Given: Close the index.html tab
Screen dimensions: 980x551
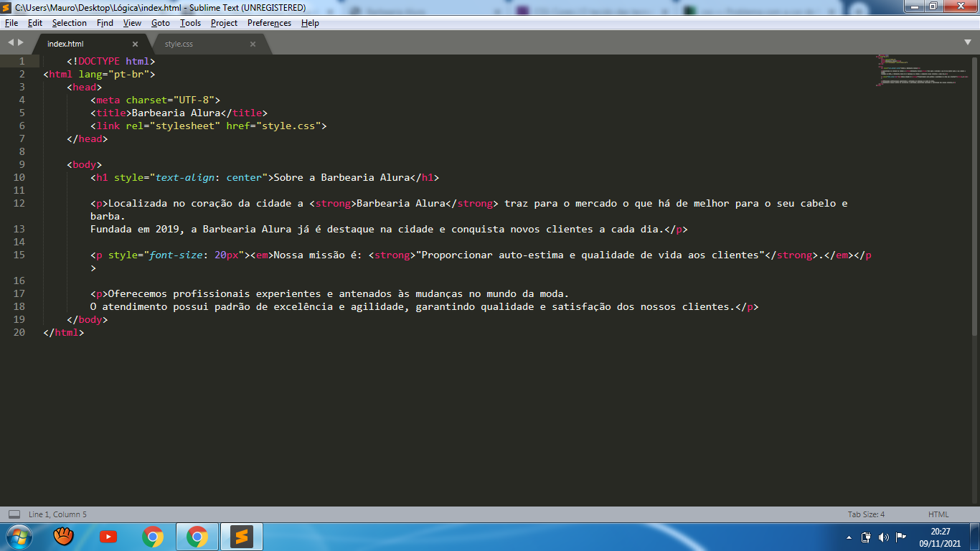Looking at the screenshot, I should tap(135, 44).
